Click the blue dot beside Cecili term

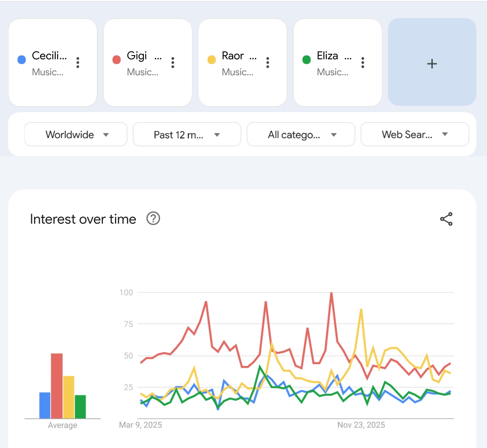(22, 60)
